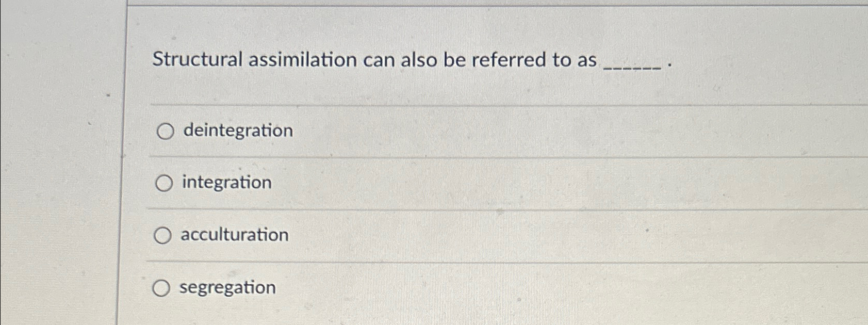Image resolution: width=868 pixels, height=325 pixels.
Task: Select the integration radio button
Action: tap(164, 183)
